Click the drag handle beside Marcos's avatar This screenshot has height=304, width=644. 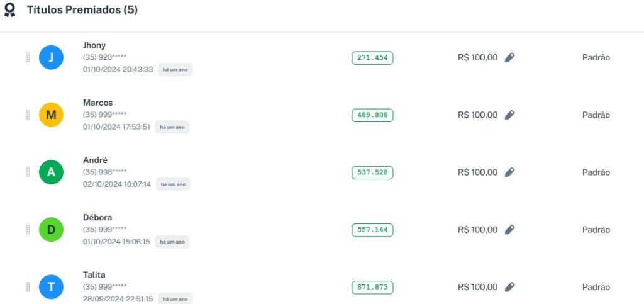28,115
